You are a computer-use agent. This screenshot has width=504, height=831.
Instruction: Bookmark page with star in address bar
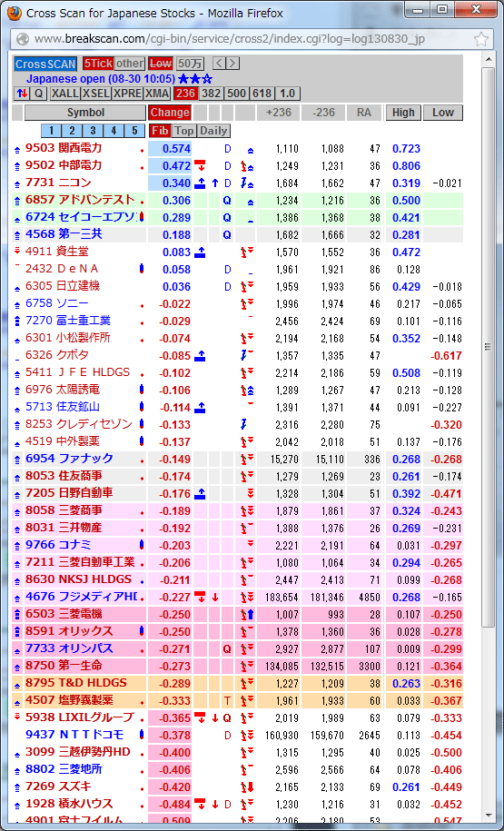[480, 39]
